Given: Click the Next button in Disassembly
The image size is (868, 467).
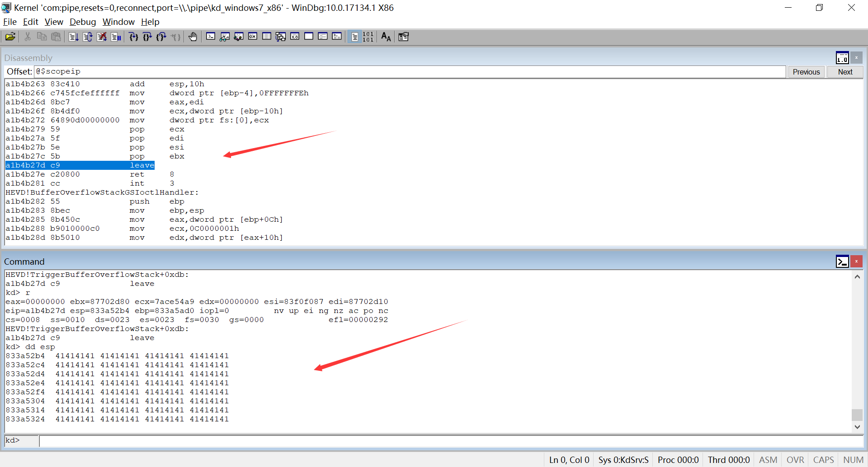Looking at the screenshot, I should 845,72.
